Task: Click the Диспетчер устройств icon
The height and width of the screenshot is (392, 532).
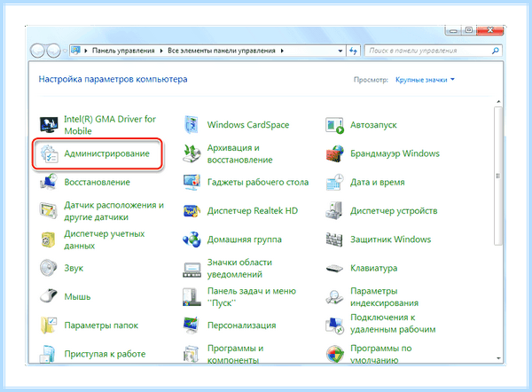Action: (334, 211)
